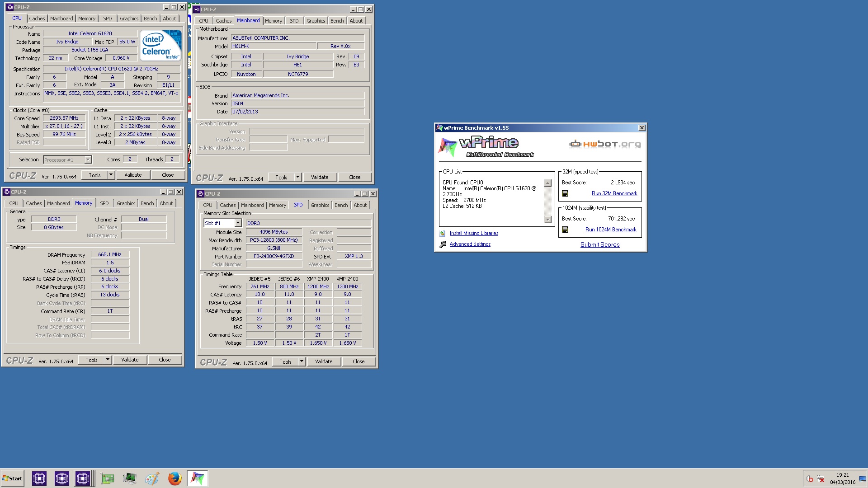Click the 701,282 sec best score
Image resolution: width=868 pixels, height=488 pixels.
click(x=621, y=219)
